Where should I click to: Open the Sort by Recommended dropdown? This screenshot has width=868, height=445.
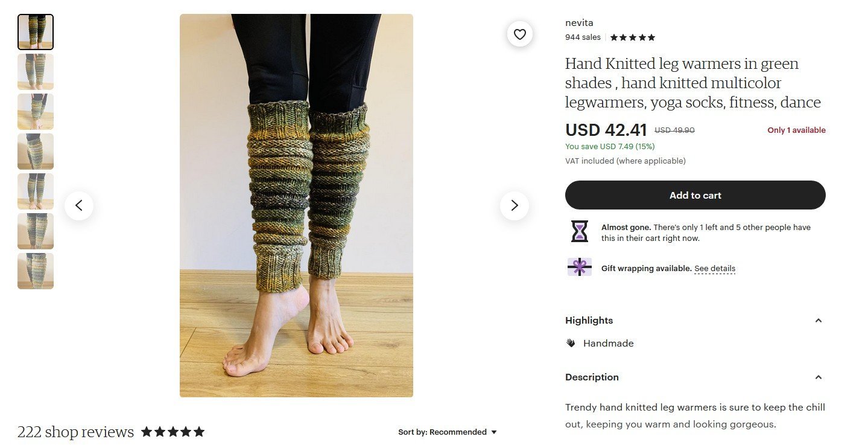coord(448,432)
